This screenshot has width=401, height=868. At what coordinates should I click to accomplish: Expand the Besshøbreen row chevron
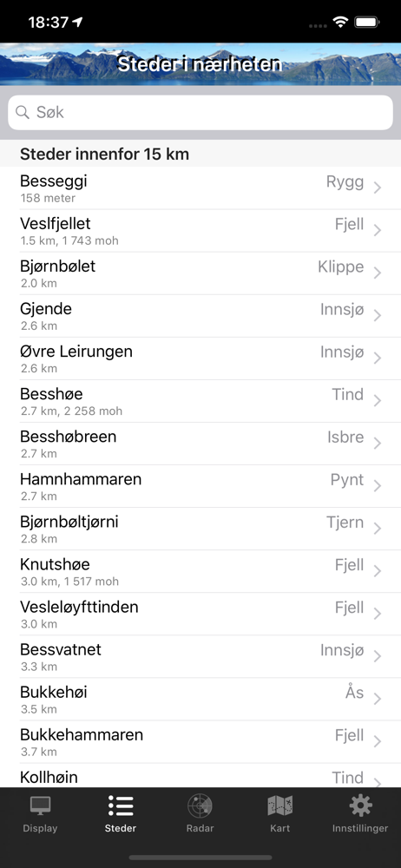378,444
